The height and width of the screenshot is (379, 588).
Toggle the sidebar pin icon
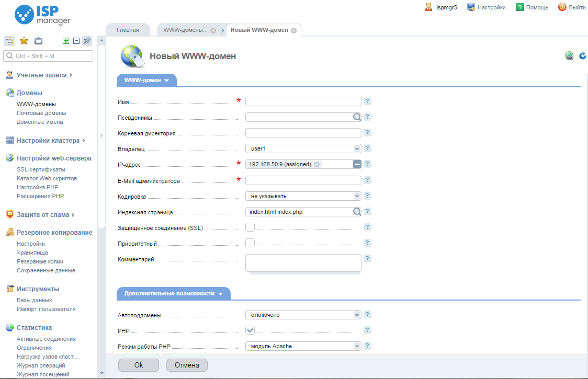click(87, 41)
